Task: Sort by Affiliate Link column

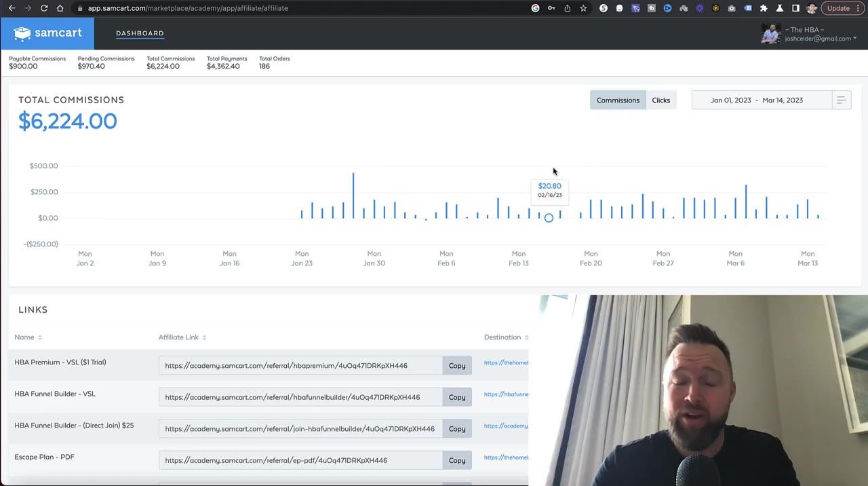Action: click(x=182, y=337)
